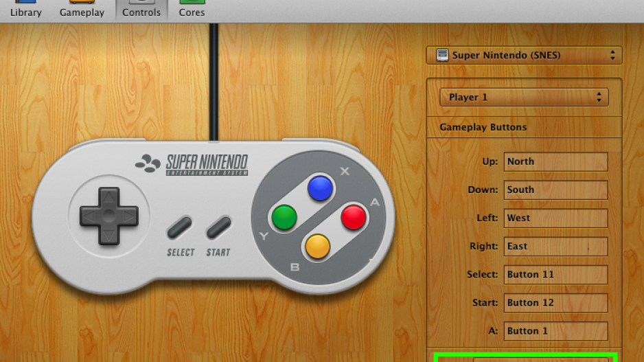644x362 pixels.
Task: Click the Super Nintendo logo on controller
Action: point(192,165)
